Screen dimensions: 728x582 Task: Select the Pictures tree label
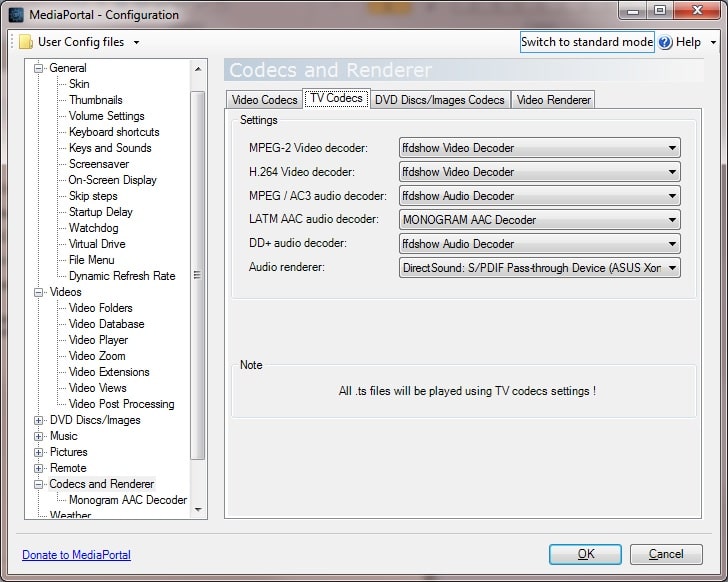[x=68, y=453]
